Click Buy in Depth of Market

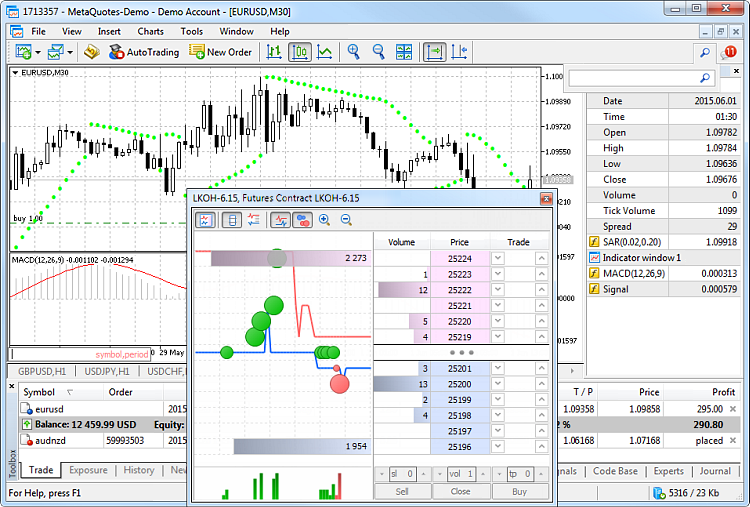pos(519,492)
